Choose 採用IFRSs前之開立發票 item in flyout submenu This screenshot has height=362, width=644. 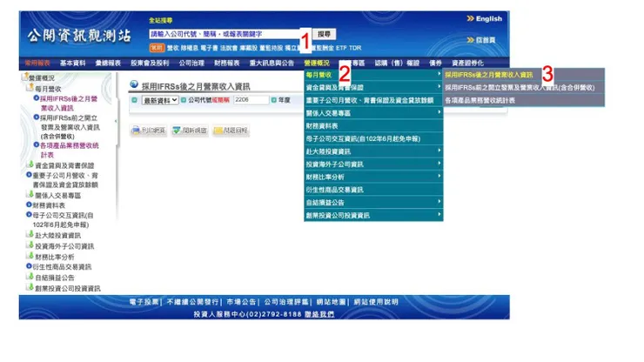pos(524,88)
